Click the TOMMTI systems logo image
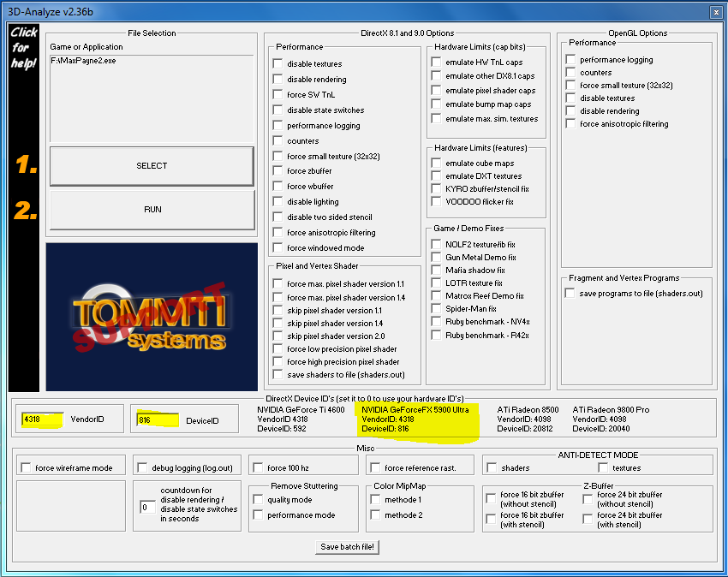 (x=152, y=317)
